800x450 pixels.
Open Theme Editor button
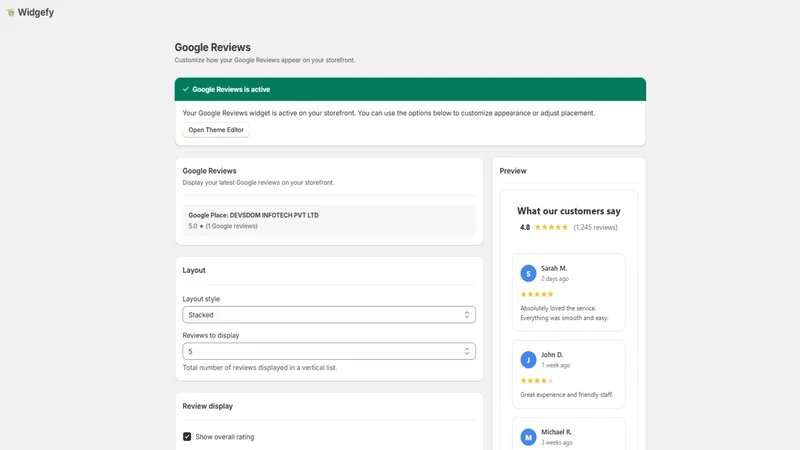(x=216, y=130)
